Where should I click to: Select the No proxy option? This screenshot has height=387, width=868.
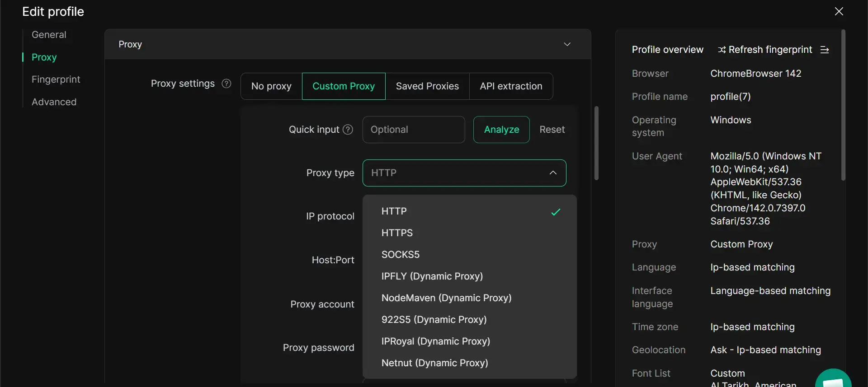point(271,86)
